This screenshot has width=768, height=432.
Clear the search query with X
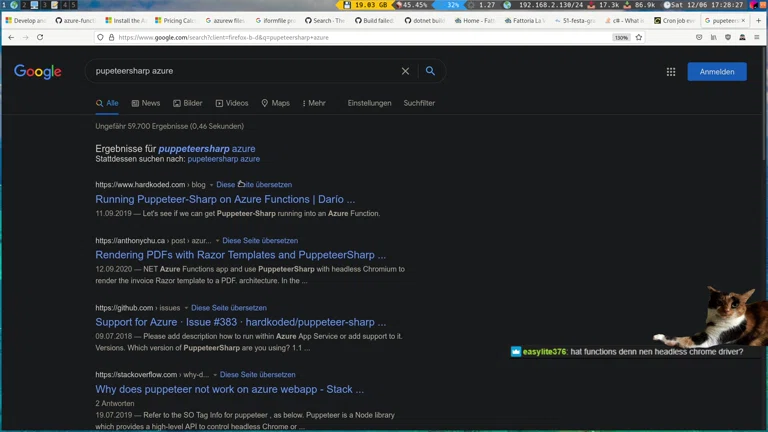pos(405,71)
